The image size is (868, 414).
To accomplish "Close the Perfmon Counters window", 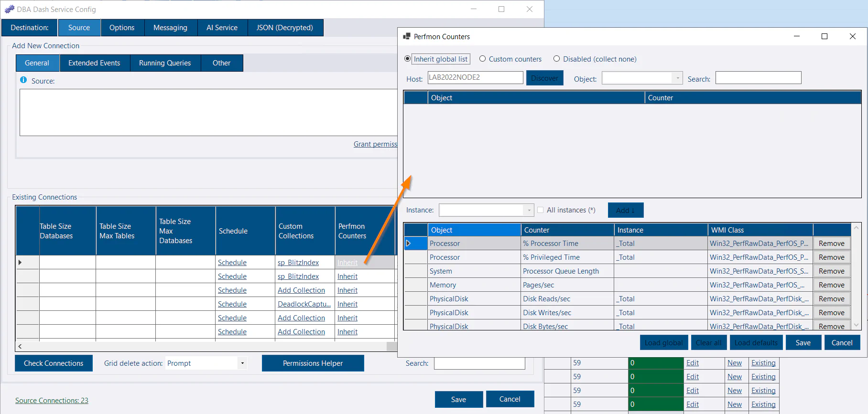I will [852, 36].
